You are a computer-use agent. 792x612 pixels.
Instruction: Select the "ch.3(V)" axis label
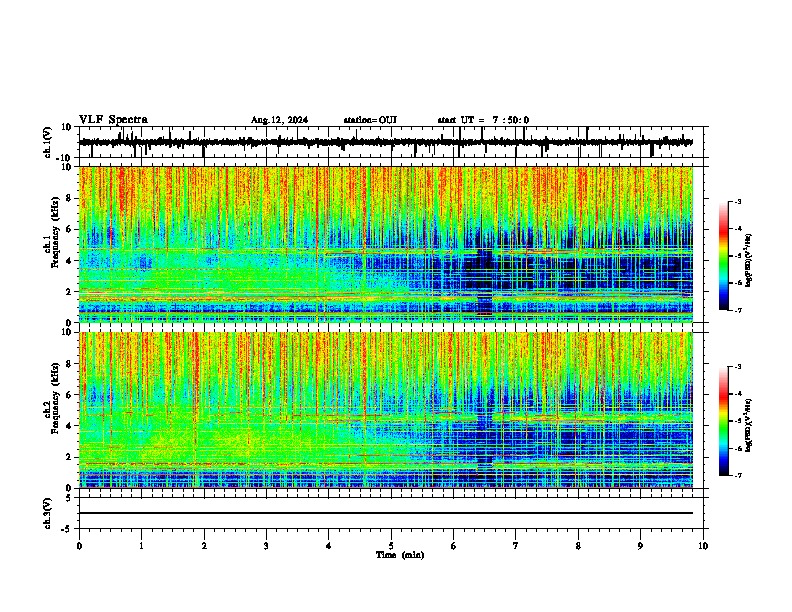(x=48, y=513)
